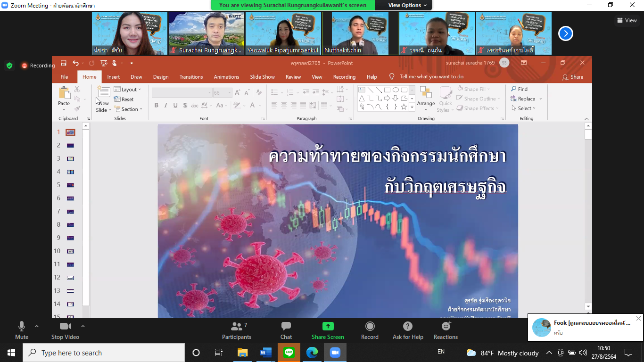Expand video options arrow next to Stop Video
This screenshot has height=362, width=644.
point(83,326)
